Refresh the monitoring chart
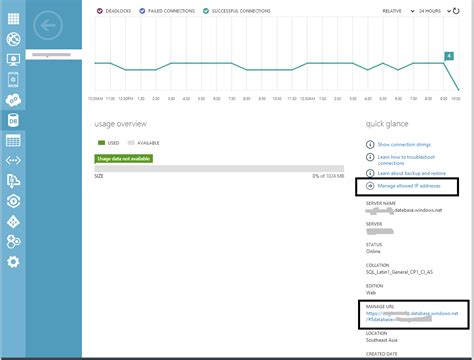This screenshot has width=474, height=360. [x=456, y=11]
